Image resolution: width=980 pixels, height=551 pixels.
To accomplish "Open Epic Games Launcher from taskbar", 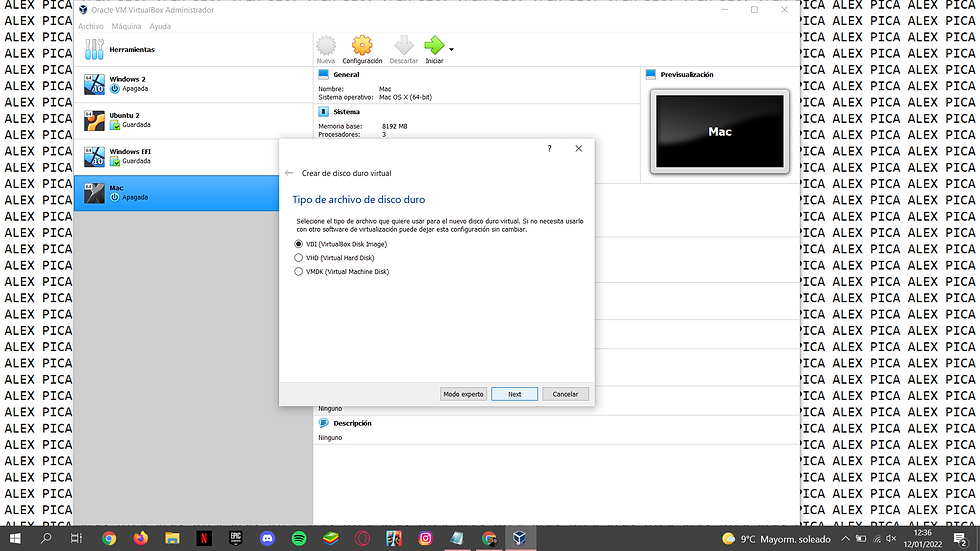I will click(236, 539).
